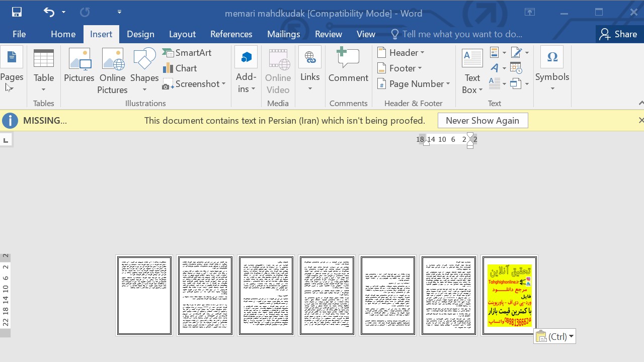This screenshot has width=644, height=362.
Task: Select the second page in the document
Action: [205, 295]
